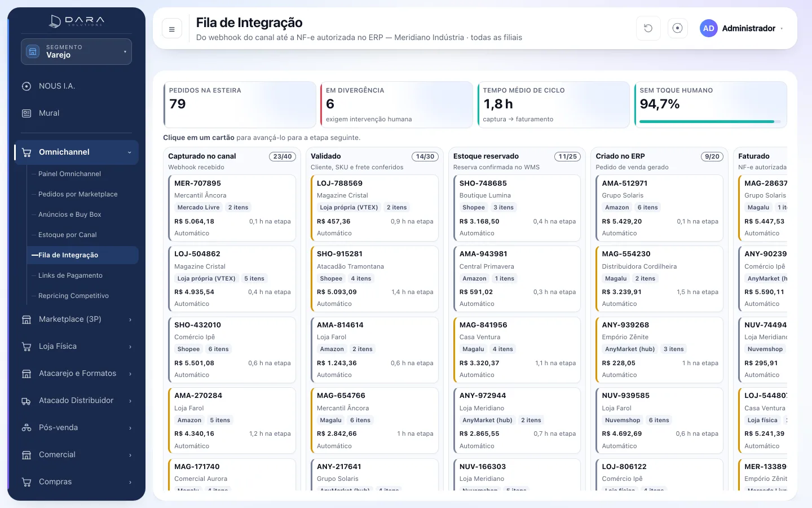Screen dimensions: 812x508
Task: Expand the Atacado Distribuidor chevron
Action: tap(130, 401)
